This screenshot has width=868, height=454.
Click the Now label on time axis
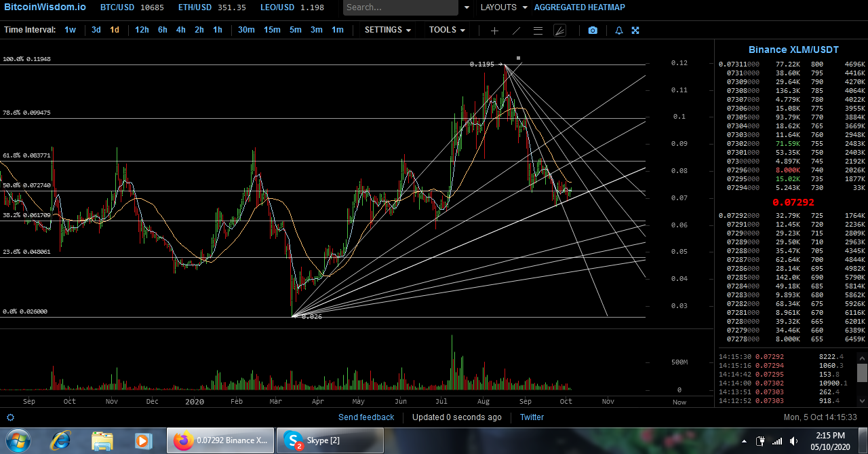pyautogui.click(x=679, y=402)
